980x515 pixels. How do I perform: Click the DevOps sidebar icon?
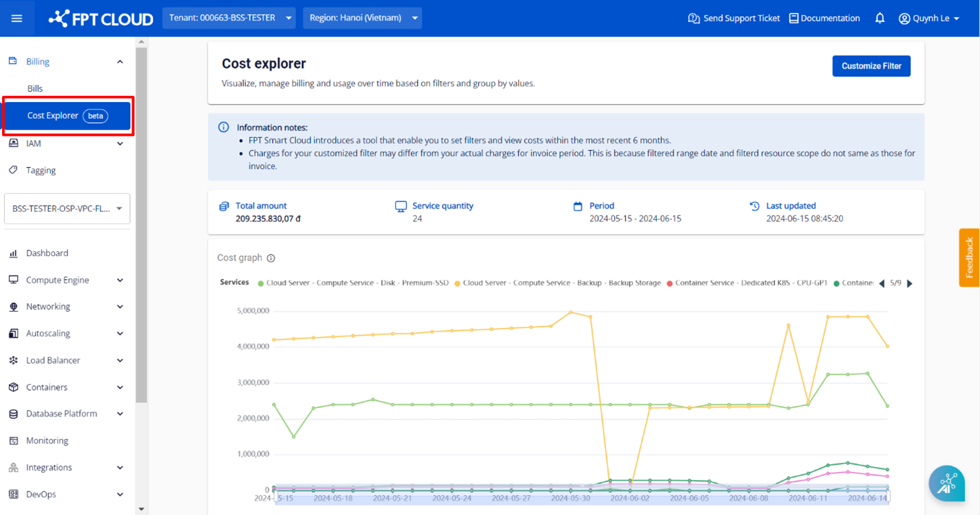(x=13, y=494)
